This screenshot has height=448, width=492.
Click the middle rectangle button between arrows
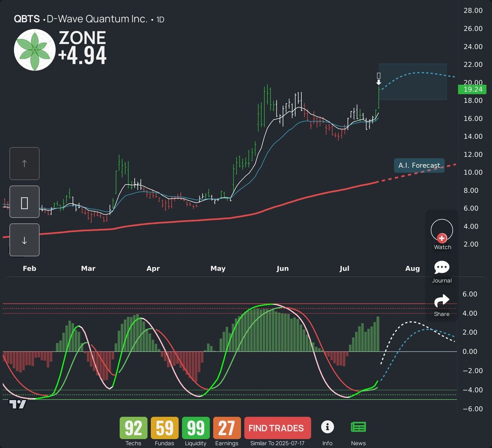(24, 202)
